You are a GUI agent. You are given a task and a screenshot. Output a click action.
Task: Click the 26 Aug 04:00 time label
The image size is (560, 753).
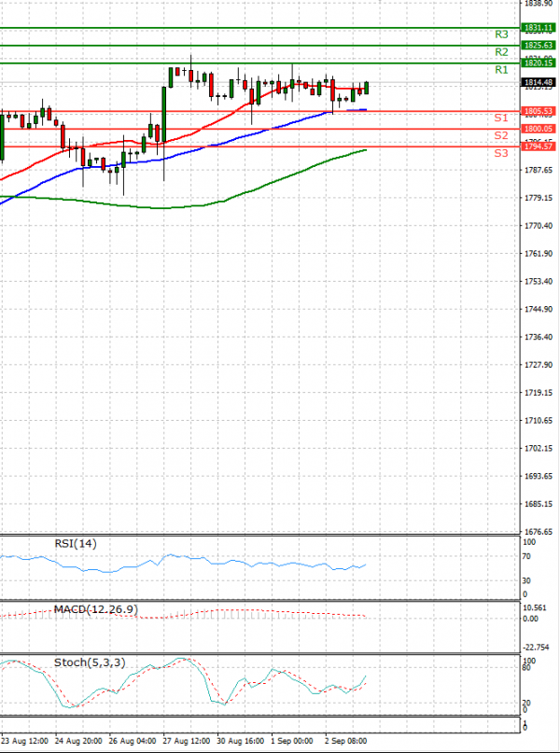(x=133, y=741)
